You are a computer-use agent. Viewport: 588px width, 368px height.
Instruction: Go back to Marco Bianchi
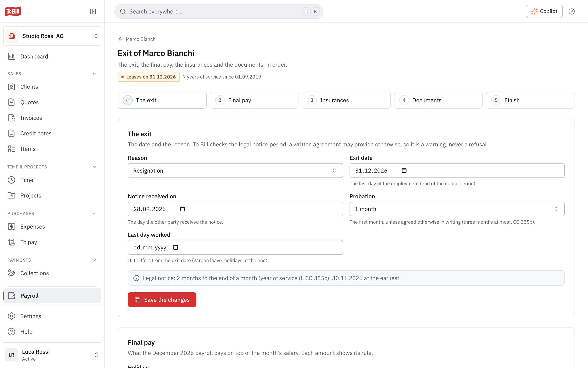(137, 39)
